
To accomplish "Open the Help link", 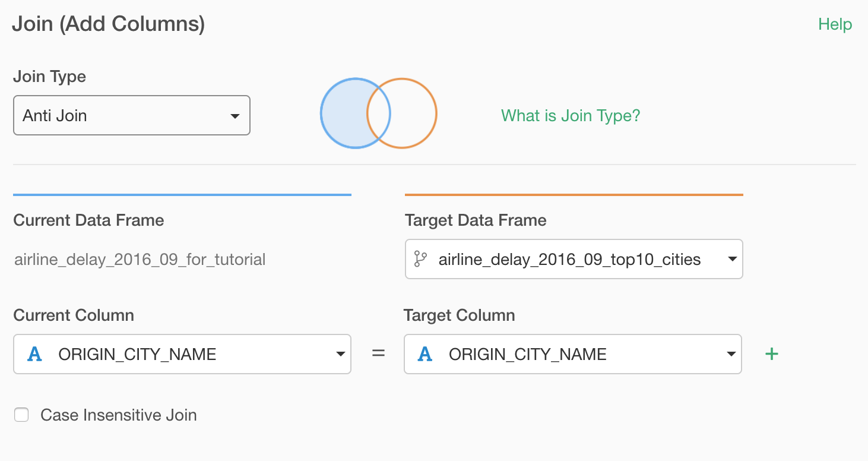I will point(835,24).
